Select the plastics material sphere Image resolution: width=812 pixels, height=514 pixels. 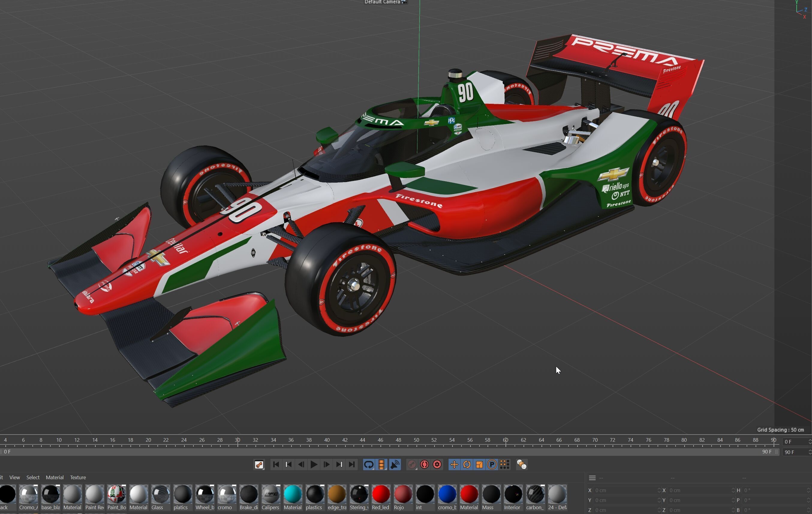[315, 494]
